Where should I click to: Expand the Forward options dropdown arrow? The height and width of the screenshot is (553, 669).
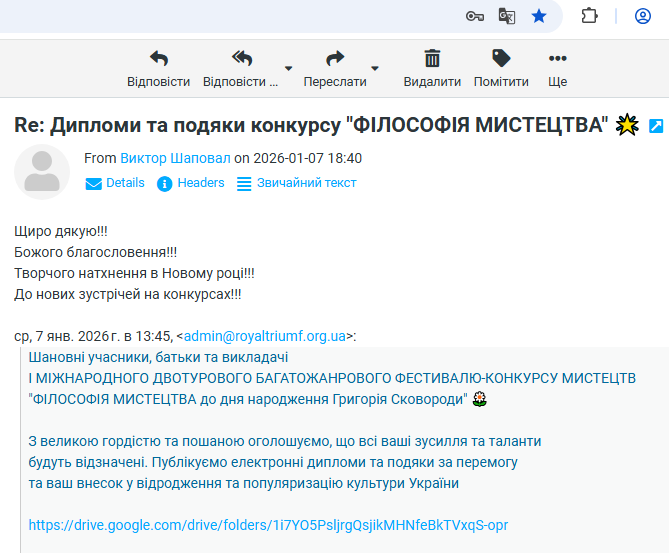(376, 69)
